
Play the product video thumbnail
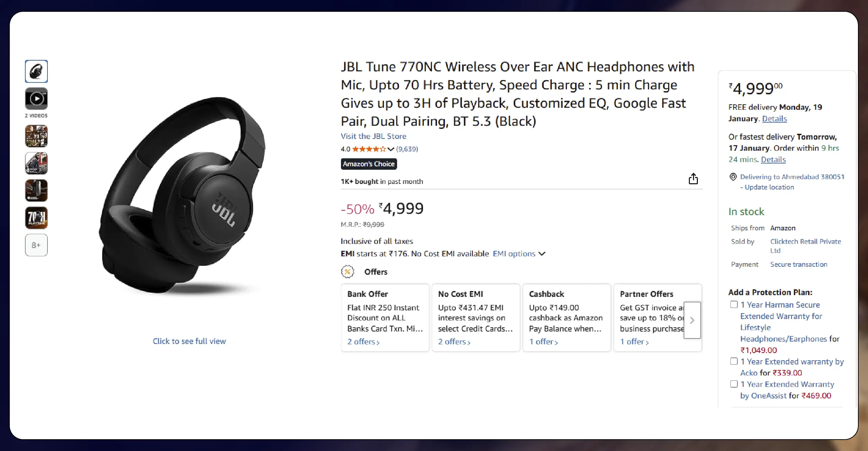tap(36, 99)
